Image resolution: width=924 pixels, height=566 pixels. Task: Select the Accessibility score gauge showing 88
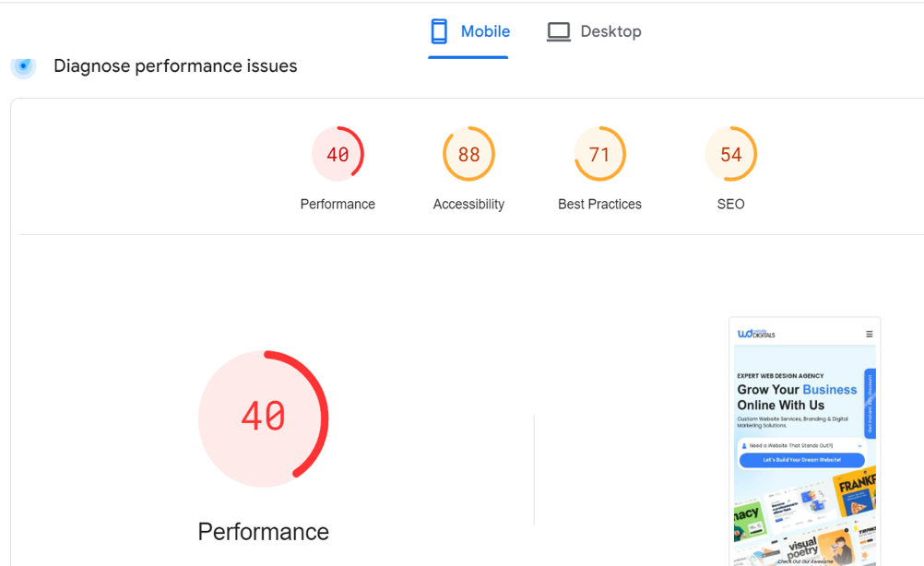tap(468, 154)
